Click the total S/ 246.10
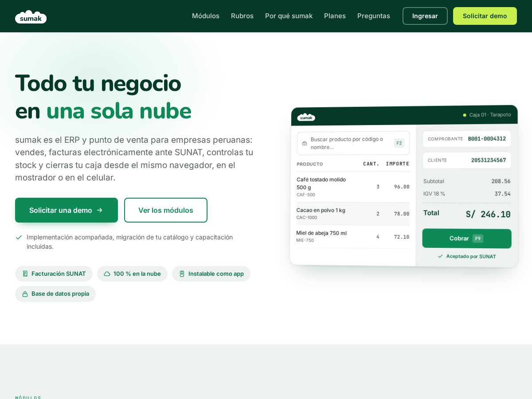 pyautogui.click(x=488, y=214)
